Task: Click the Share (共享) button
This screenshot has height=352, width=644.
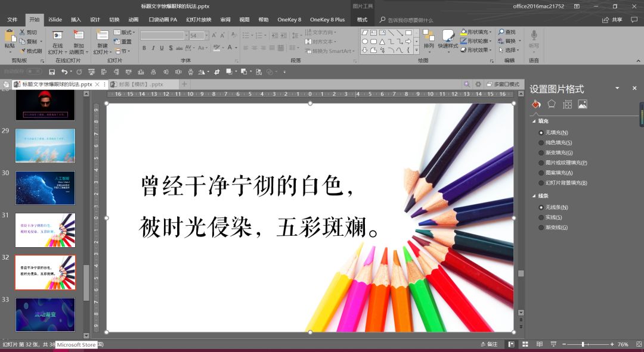Action: point(612,20)
